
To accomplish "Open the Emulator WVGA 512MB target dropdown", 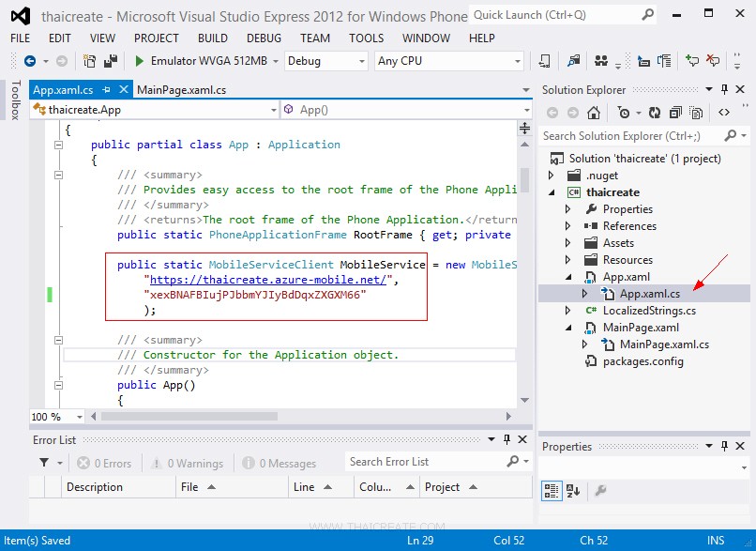I will pos(276,61).
